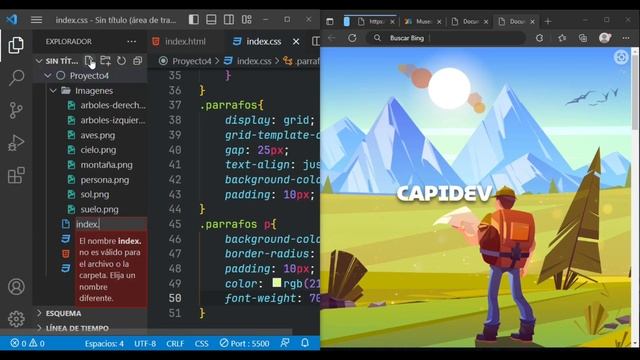Click the feedback icon in the status bar
This screenshot has width=640, height=360.
[x=285, y=343]
